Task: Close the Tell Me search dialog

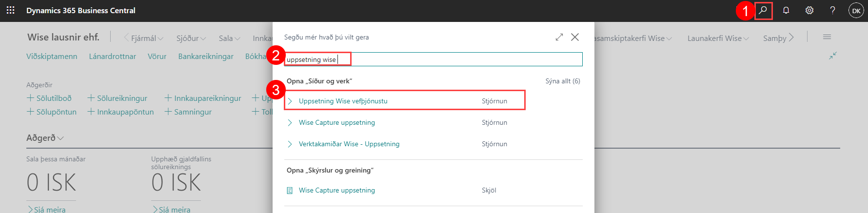Action: 575,37
